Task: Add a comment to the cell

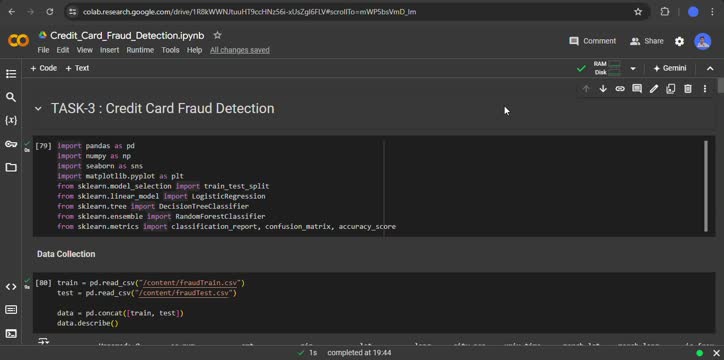Action: click(637, 89)
